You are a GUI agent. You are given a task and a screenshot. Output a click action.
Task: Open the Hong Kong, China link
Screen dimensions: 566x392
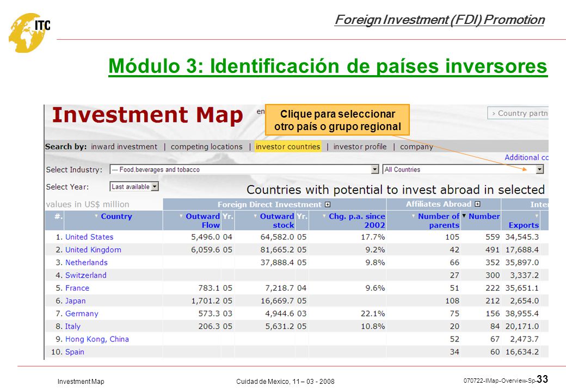[x=97, y=339]
